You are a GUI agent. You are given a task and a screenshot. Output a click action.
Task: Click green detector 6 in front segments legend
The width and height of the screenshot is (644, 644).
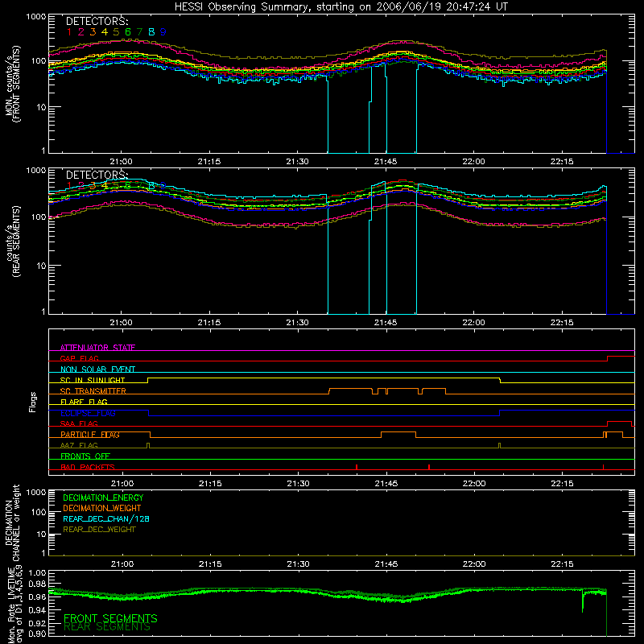pyautogui.click(x=128, y=31)
